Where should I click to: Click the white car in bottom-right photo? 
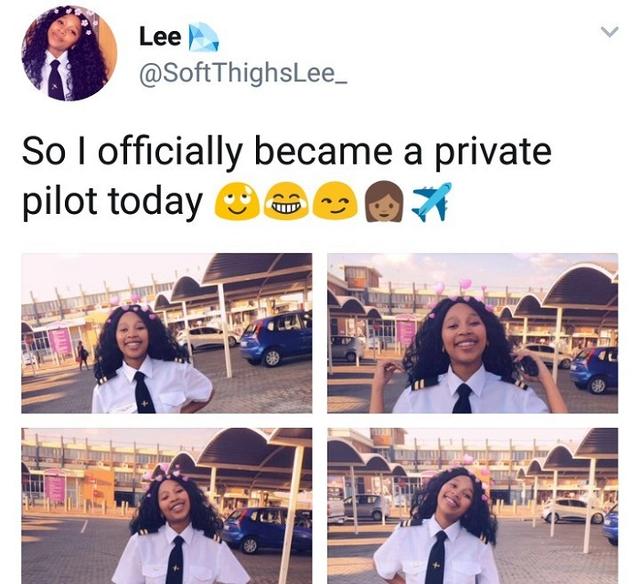click(573, 511)
